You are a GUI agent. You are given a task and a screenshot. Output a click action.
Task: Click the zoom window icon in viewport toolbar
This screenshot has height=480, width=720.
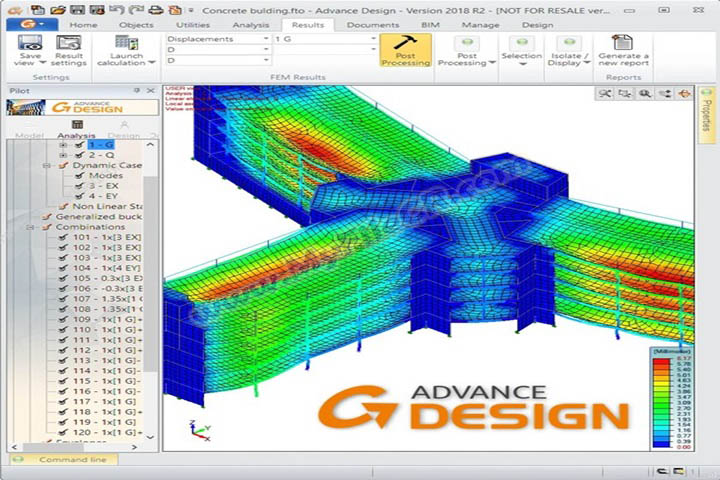pos(624,94)
